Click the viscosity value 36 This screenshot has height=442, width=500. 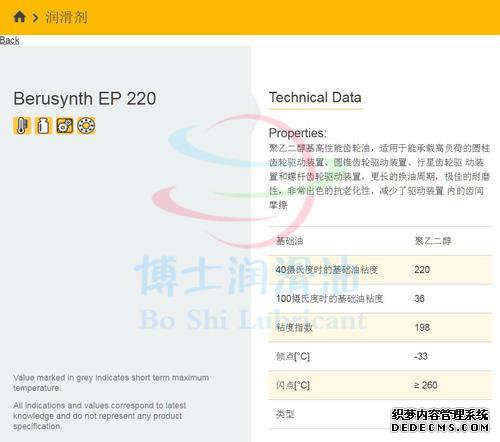coord(419,298)
